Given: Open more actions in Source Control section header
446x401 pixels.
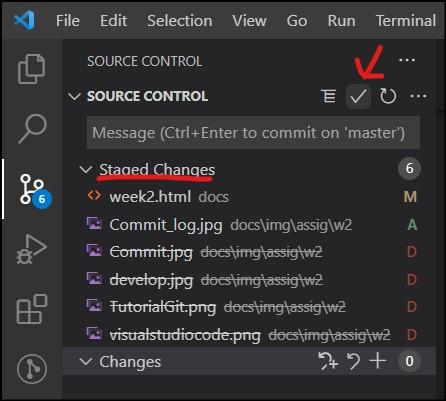Looking at the screenshot, I should coord(418,96).
